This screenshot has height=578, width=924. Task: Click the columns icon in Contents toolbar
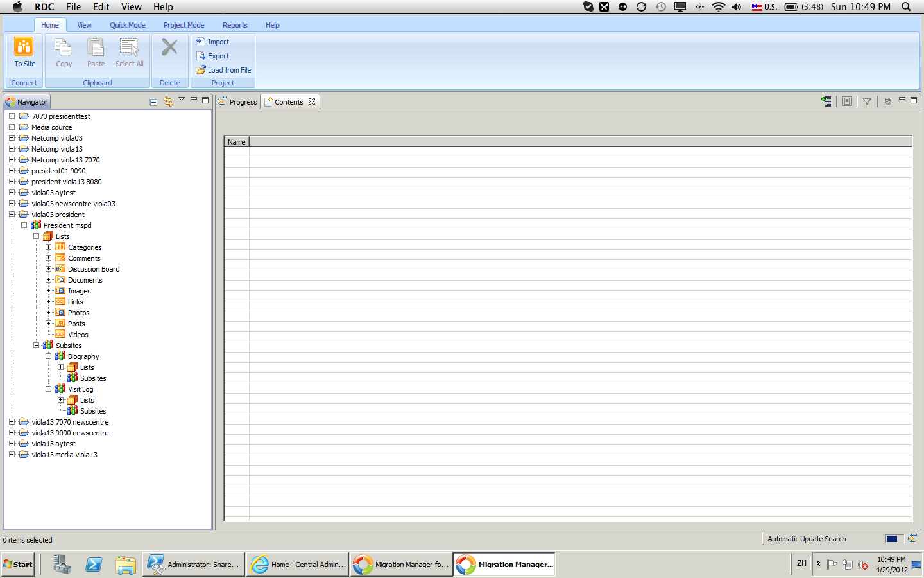[x=847, y=101]
